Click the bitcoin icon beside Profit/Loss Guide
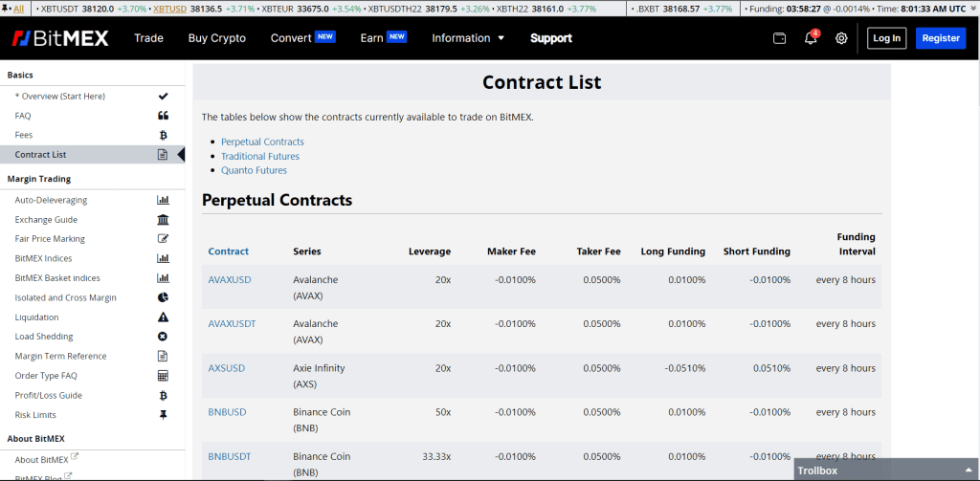980x481 pixels. [x=163, y=396]
